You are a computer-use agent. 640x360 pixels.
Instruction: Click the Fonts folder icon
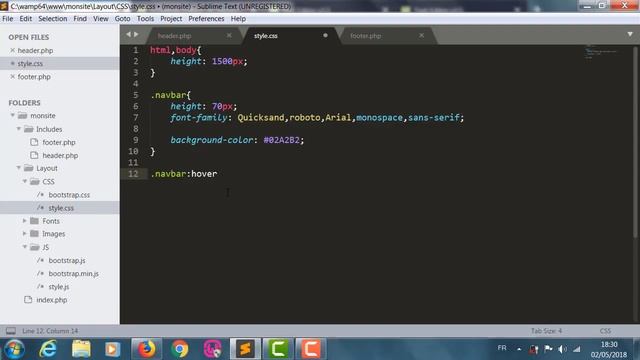(x=35, y=221)
